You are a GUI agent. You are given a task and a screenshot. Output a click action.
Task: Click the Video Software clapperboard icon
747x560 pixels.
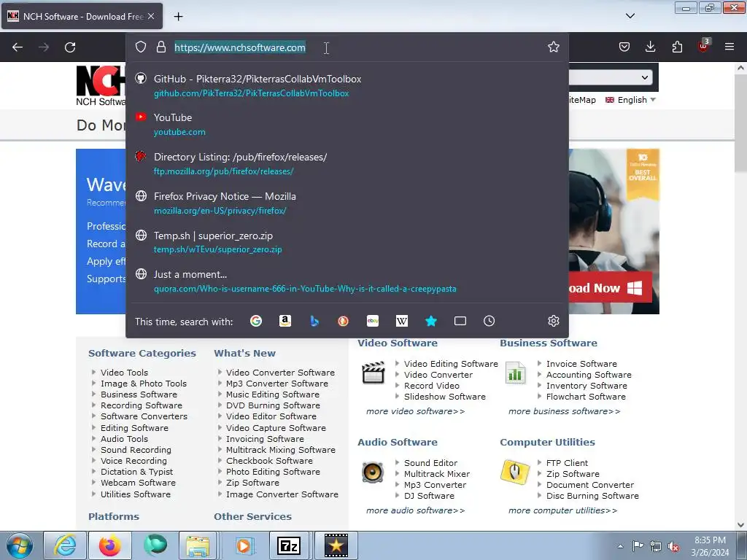[x=373, y=373]
